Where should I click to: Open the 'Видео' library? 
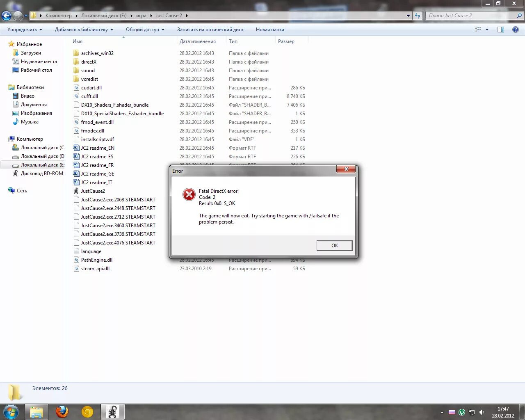point(27,96)
